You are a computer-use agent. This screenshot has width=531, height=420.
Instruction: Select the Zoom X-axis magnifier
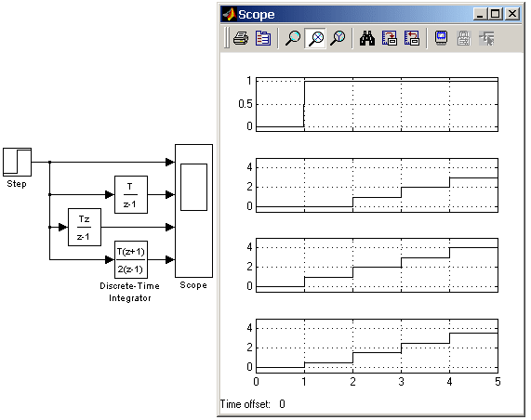click(x=315, y=38)
